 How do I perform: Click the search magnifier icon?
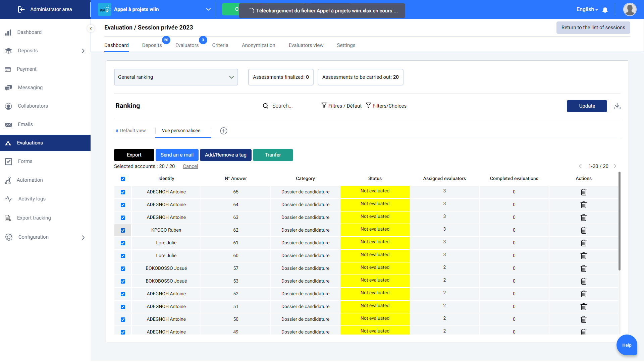tap(266, 106)
